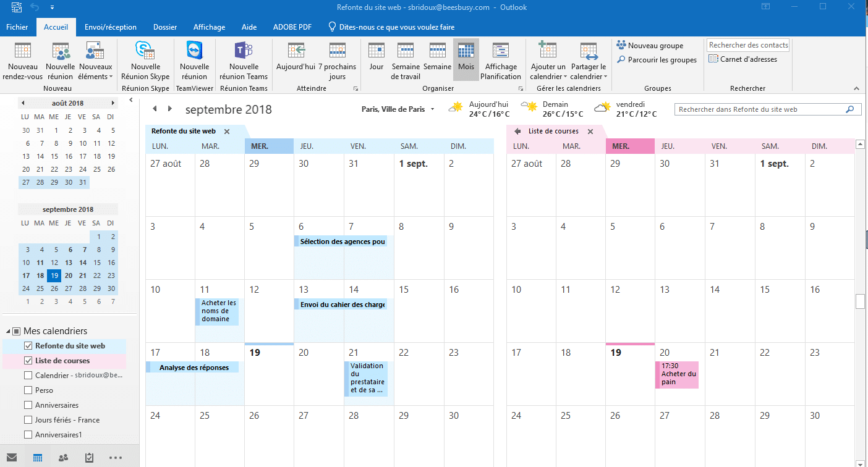Close the Liste de courses calendar tab
The image size is (868, 467).
[x=590, y=132]
